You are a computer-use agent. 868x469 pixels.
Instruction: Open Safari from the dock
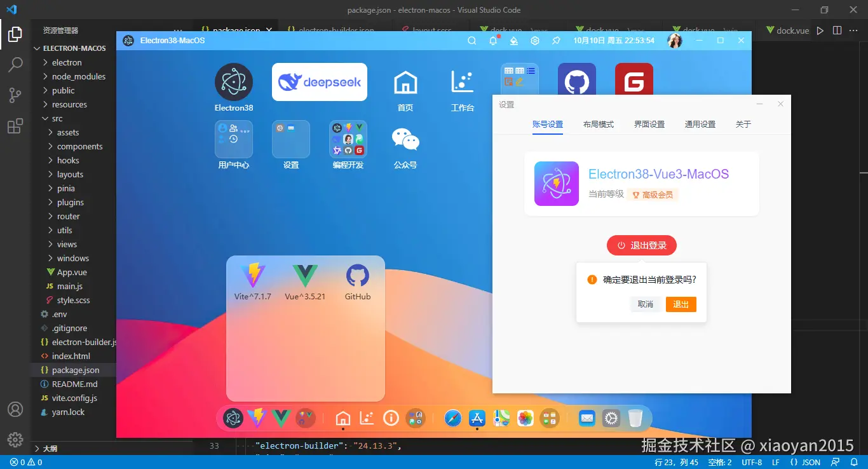click(452, 418)
